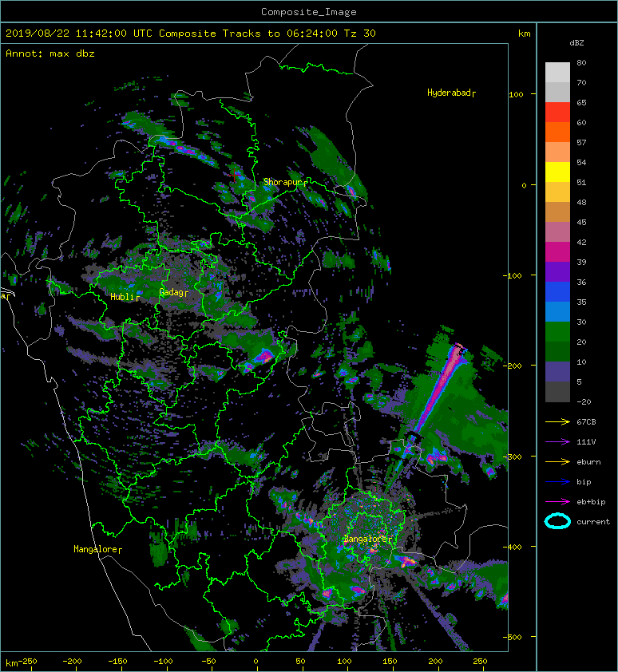Click the red cross radar marker near Shorapur

pos(234,175)
